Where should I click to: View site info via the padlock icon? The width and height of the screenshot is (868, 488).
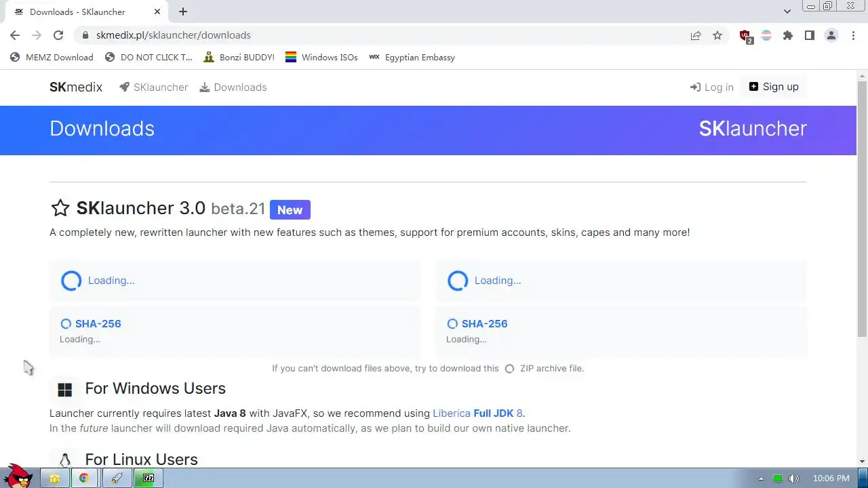(x=85, y=35)
